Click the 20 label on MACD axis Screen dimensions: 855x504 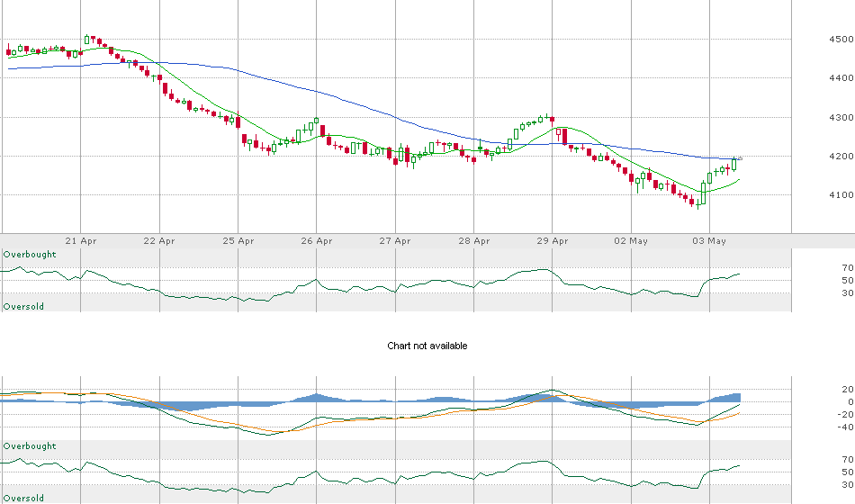848,390
